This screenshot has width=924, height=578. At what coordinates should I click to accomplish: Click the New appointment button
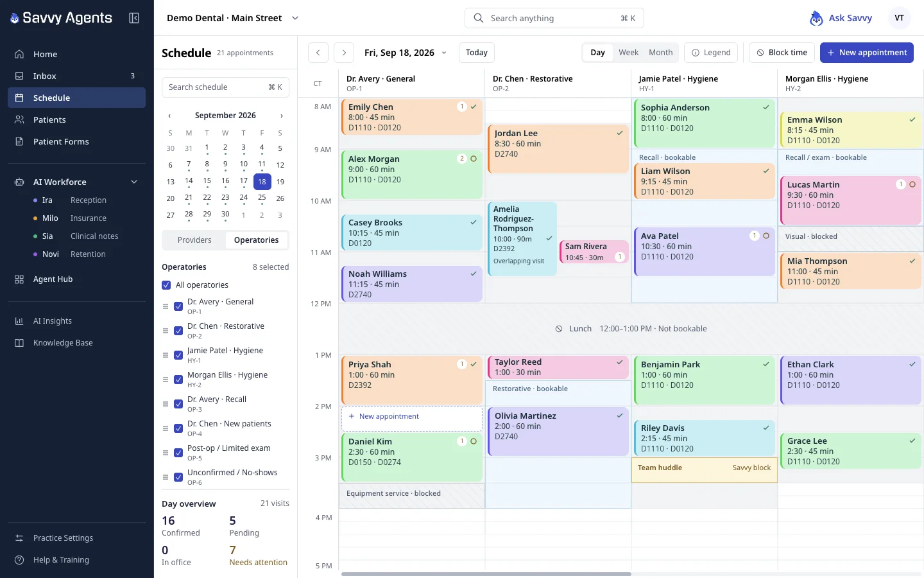867,53
